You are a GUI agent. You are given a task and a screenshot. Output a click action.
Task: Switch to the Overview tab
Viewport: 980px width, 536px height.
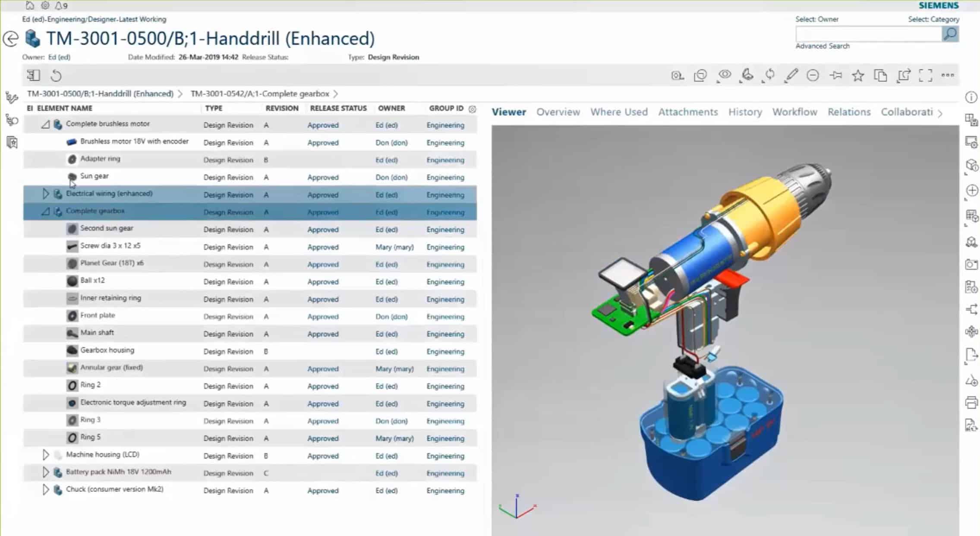558,112
